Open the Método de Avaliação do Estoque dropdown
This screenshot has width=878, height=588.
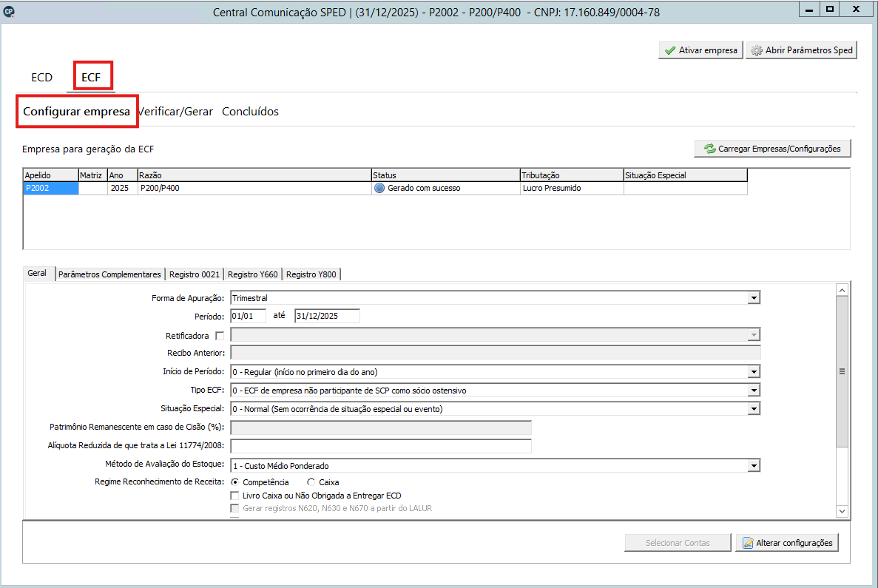pos(754,466)
